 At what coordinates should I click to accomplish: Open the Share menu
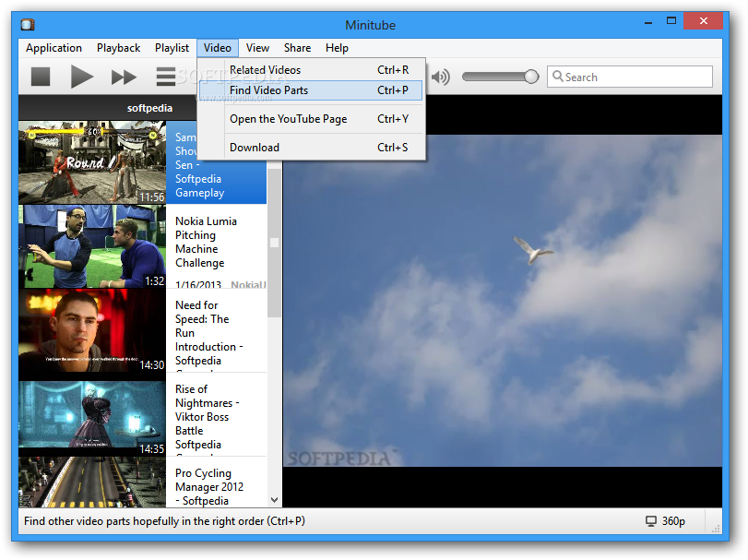297,48
